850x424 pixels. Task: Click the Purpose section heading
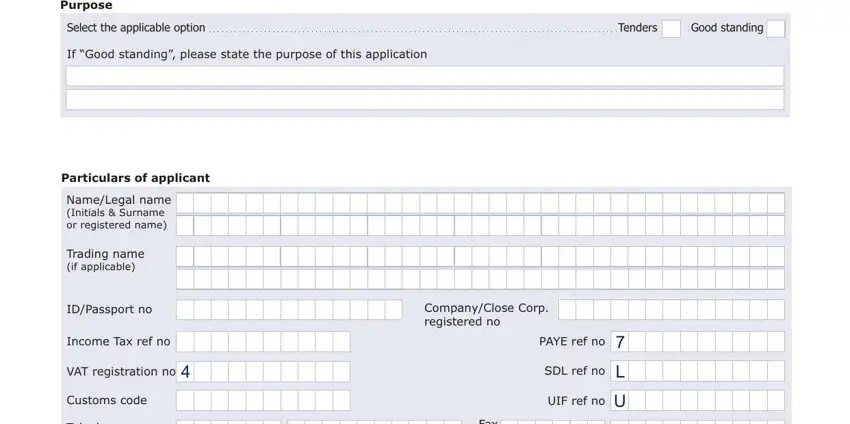tap(86, 5)
